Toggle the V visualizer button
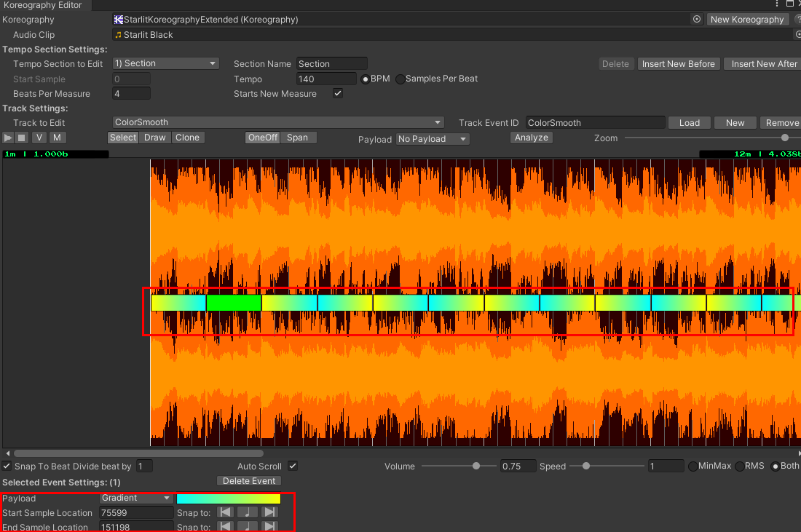This screenshot has height=532, width=801. (39, 138)
